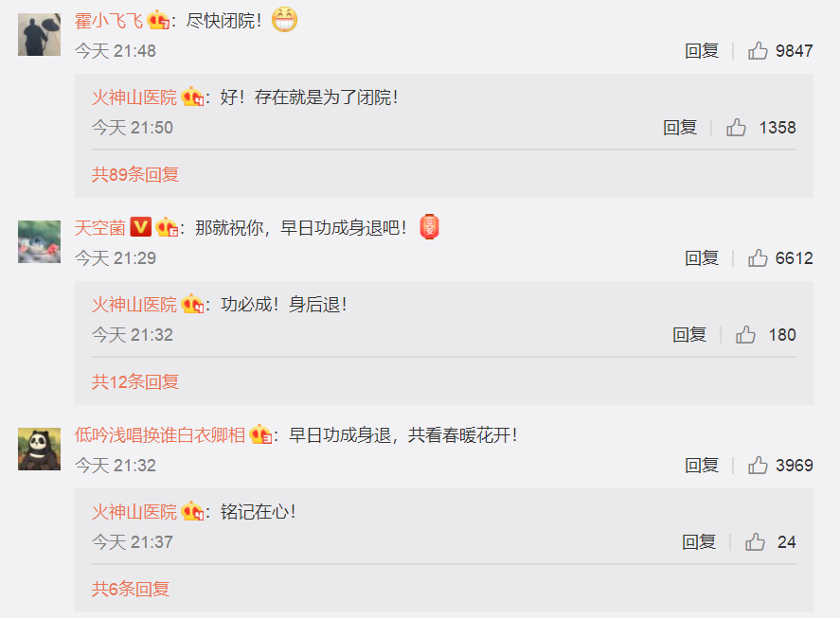Reply to 火神山医院's 功必成 reply
Image resolution: width=840 pixels, height=618 pixels.
pos(688,335)
